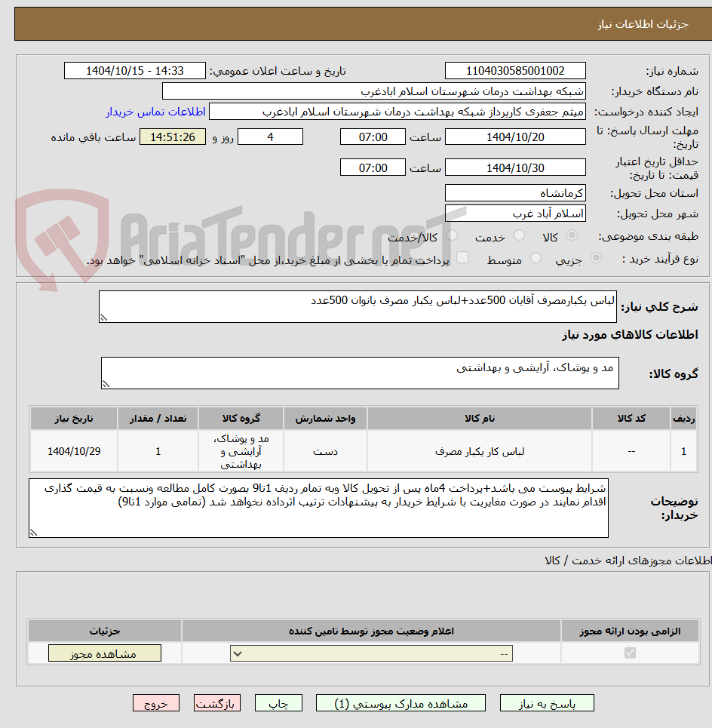The image size is (712, 728).
Task: Open permit status dropdown
Action: click(x=371, y=654)
